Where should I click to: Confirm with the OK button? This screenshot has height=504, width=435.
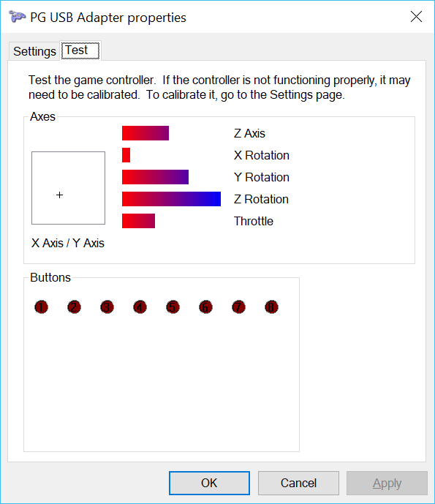pyautogui.click(x=209, y=483)
